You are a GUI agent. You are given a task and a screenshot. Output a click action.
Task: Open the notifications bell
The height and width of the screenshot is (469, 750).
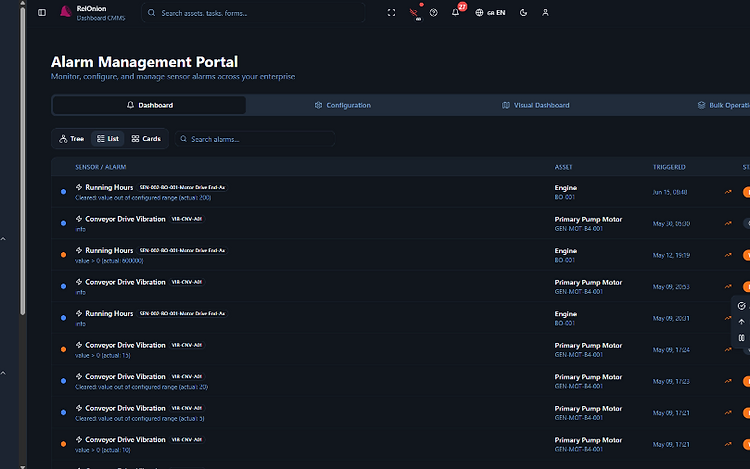(455, 12)
